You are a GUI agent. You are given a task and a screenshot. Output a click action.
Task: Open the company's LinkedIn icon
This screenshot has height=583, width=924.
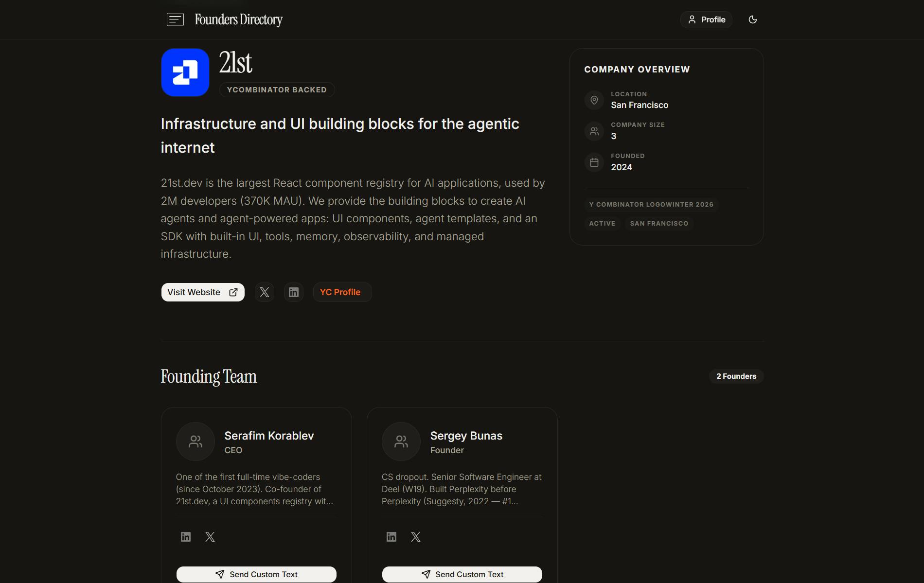coord(294,292)
